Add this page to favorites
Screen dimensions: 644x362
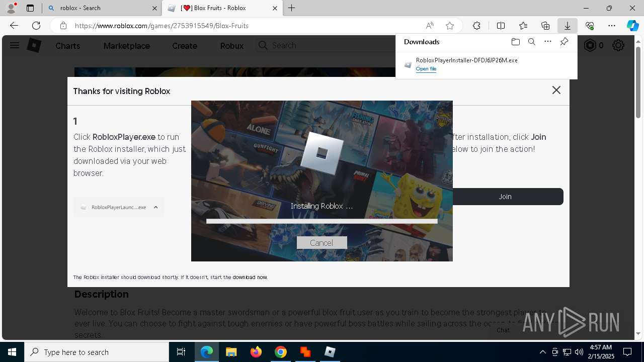point(450,26)
